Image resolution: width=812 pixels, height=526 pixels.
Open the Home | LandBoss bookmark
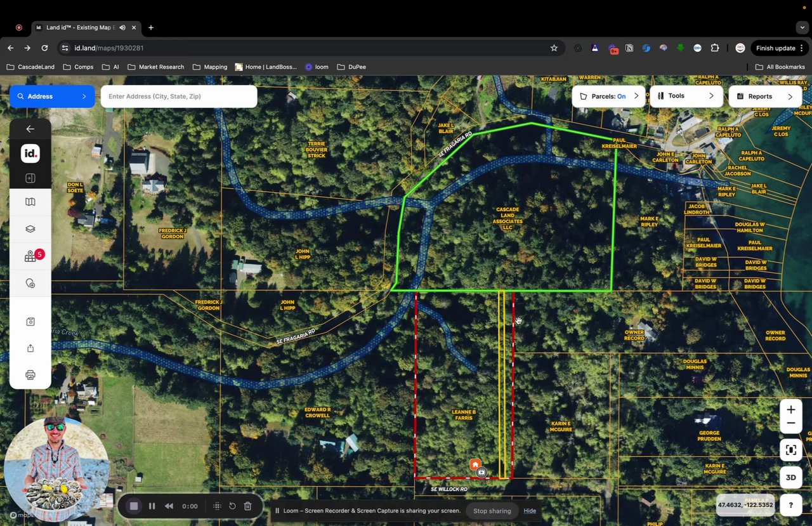coord(265,67)
